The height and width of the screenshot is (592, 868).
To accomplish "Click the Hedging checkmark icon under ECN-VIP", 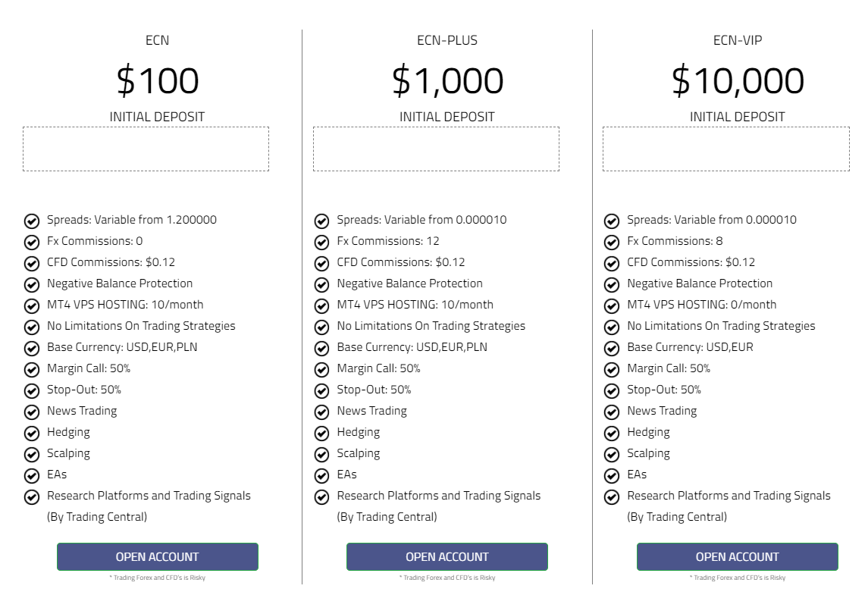I will point(612,432).
